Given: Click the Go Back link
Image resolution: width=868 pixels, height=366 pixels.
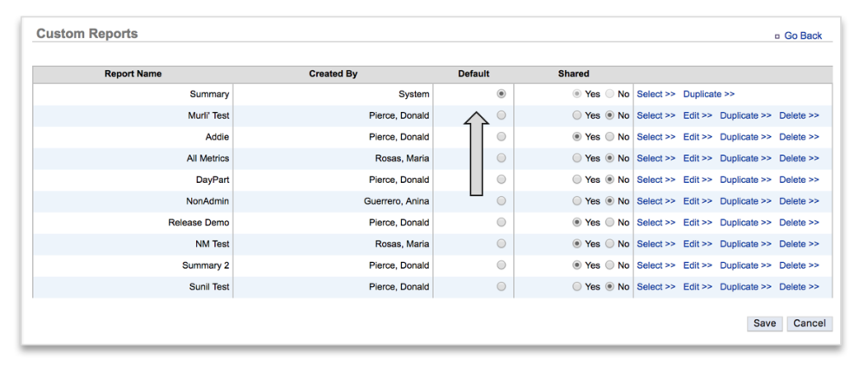Looking at the screenshot, I should click(802, 36).
